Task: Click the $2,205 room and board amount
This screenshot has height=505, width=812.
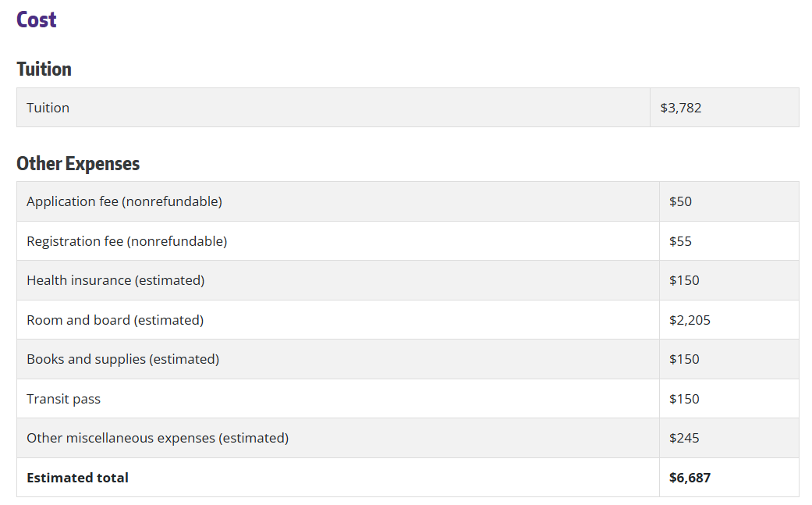Action: tap(690, 320)
